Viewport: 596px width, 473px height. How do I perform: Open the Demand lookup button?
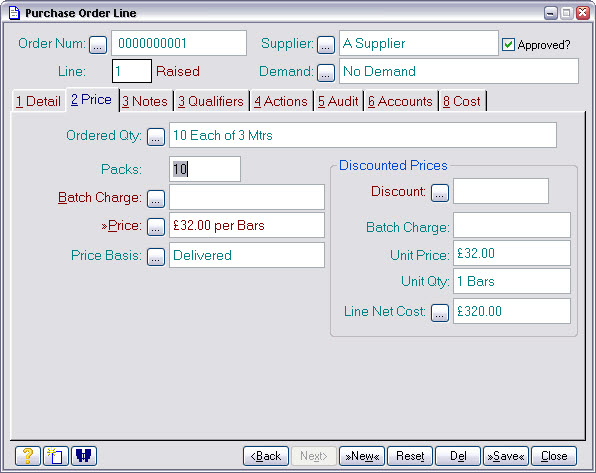click(x=326, y=73)
